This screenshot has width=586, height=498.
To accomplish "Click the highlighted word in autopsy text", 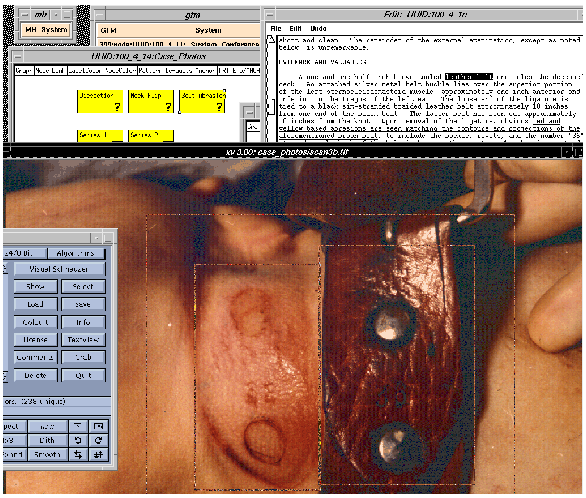I will tap(469, 77).
